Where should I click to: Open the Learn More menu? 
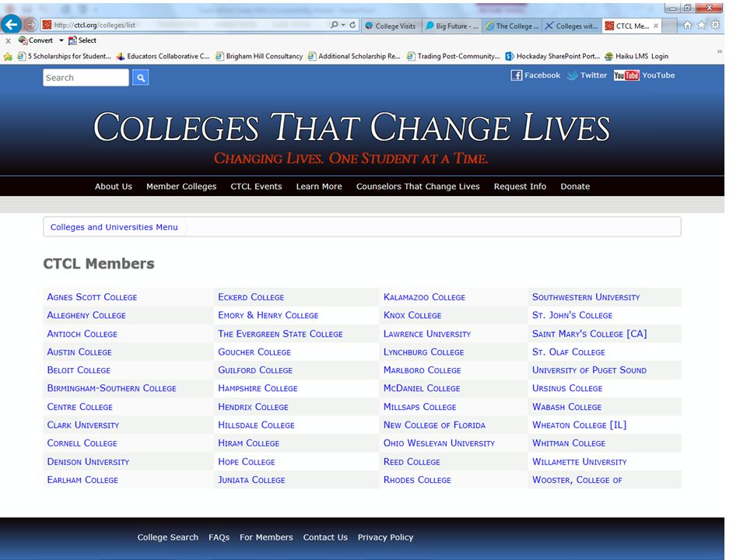click(x=319, y=186)
